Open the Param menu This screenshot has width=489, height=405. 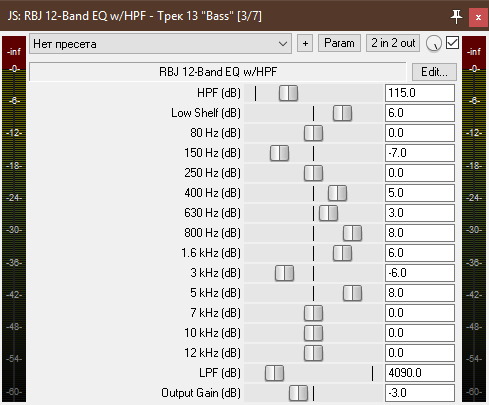point(339,43)
